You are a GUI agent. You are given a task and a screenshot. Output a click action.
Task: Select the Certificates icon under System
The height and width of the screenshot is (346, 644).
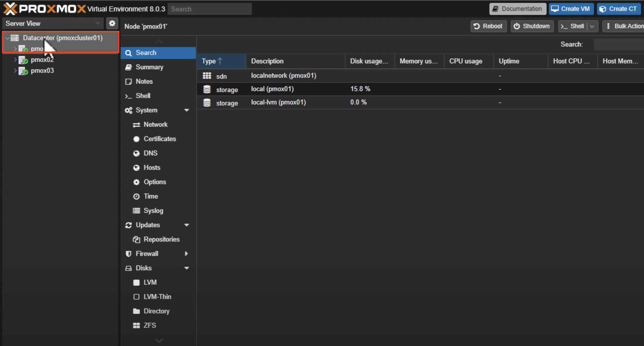[x=137, y=139]
